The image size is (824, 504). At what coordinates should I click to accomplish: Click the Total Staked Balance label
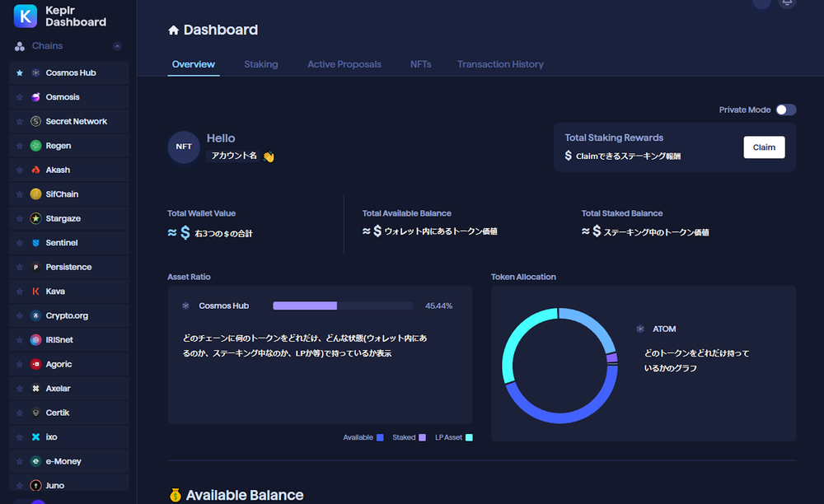pos(621,213)
